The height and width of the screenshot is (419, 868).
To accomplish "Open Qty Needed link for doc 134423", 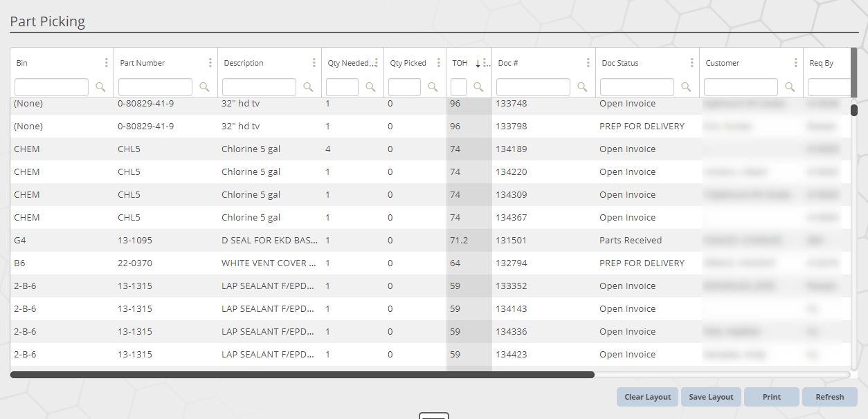I will tap(327, 355).
